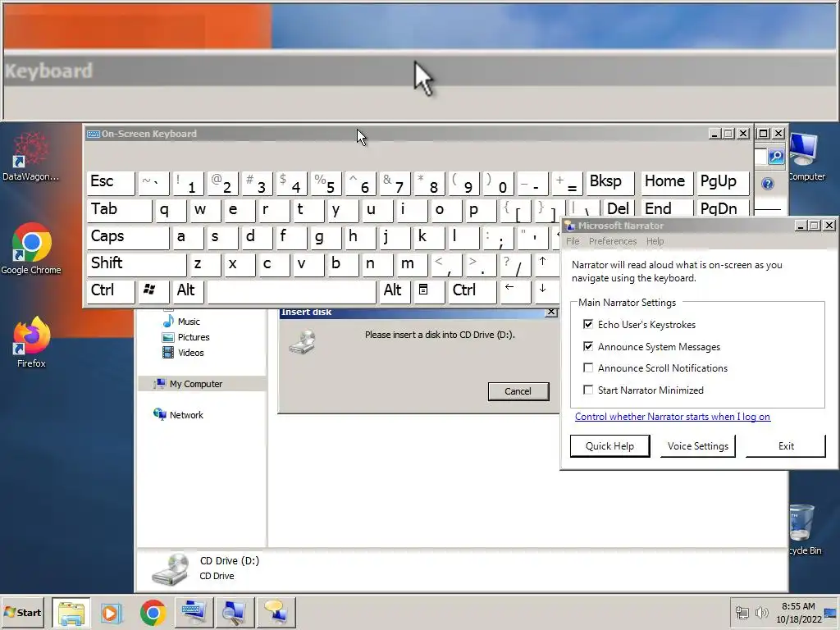Cancel the Insert disk dialog
Screen dimensions: 840x630
pyautogui.click(x=518, y=391)
